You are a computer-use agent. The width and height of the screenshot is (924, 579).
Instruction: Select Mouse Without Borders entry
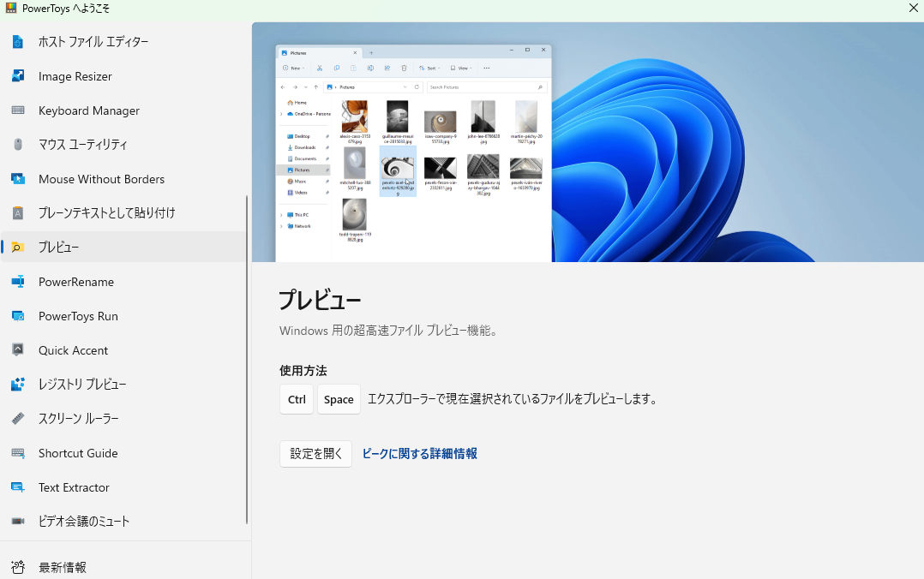coord(123,178)
